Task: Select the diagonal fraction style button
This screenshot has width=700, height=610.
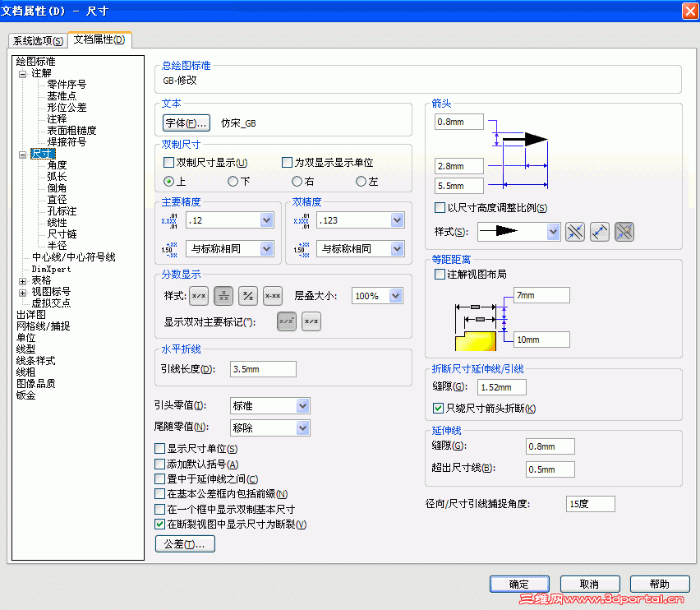Action: 248,296
